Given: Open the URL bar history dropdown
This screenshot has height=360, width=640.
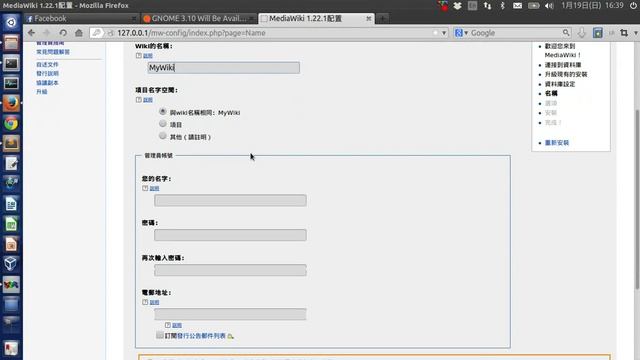Looking at the screenshot, I should pyautogui.click(x=444, y=33).
